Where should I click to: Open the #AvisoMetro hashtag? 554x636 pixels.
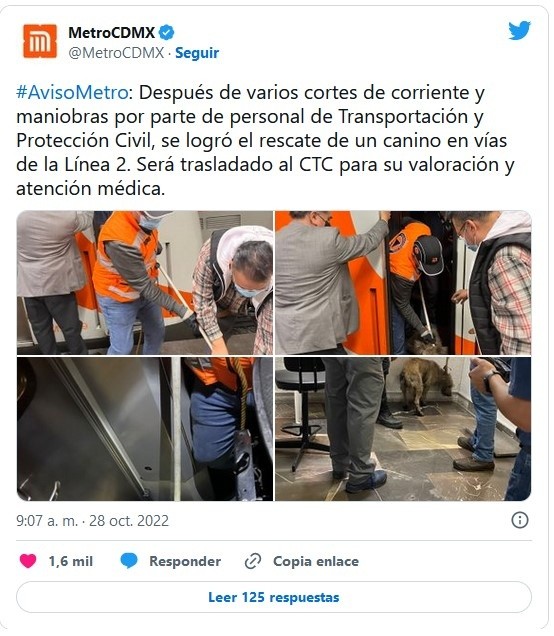click(x=72, y=92)
